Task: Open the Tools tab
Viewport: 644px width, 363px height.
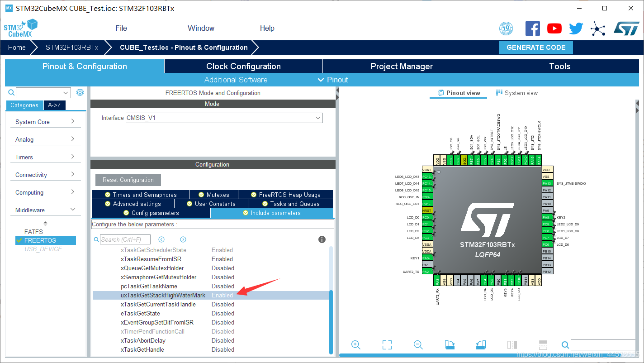Action: pos(560,66)
